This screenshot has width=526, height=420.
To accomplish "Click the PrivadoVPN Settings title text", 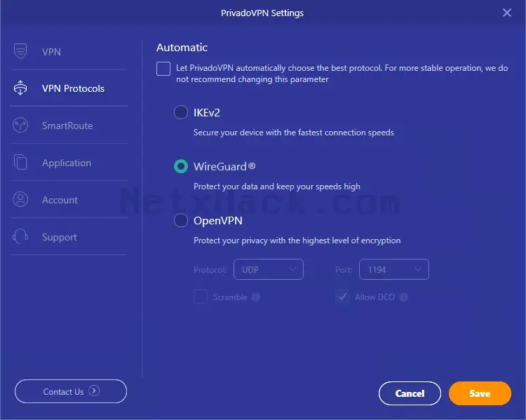I will pos(262,13).
